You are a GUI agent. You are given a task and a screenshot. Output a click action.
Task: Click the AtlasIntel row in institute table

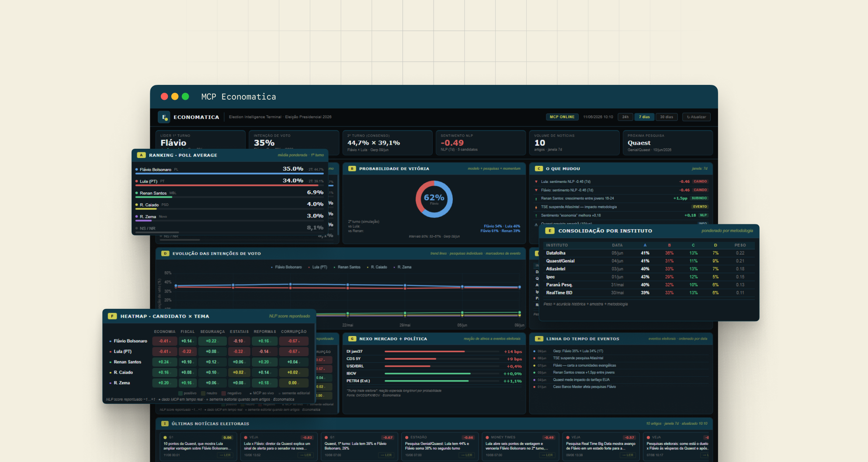click(649, 269)
